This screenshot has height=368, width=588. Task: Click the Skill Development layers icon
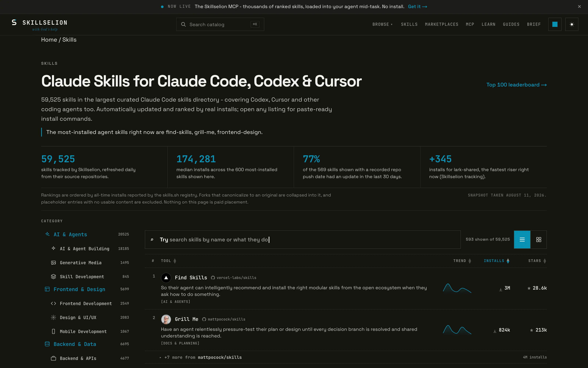point(53,277)
